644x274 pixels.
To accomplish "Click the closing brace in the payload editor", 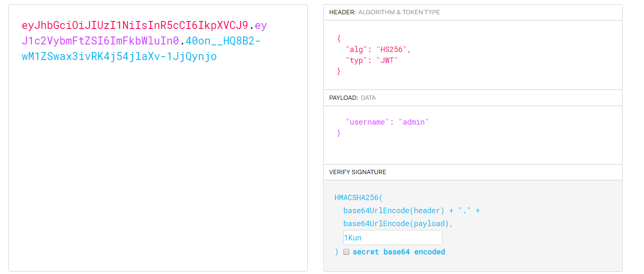I will pos(339,133).
